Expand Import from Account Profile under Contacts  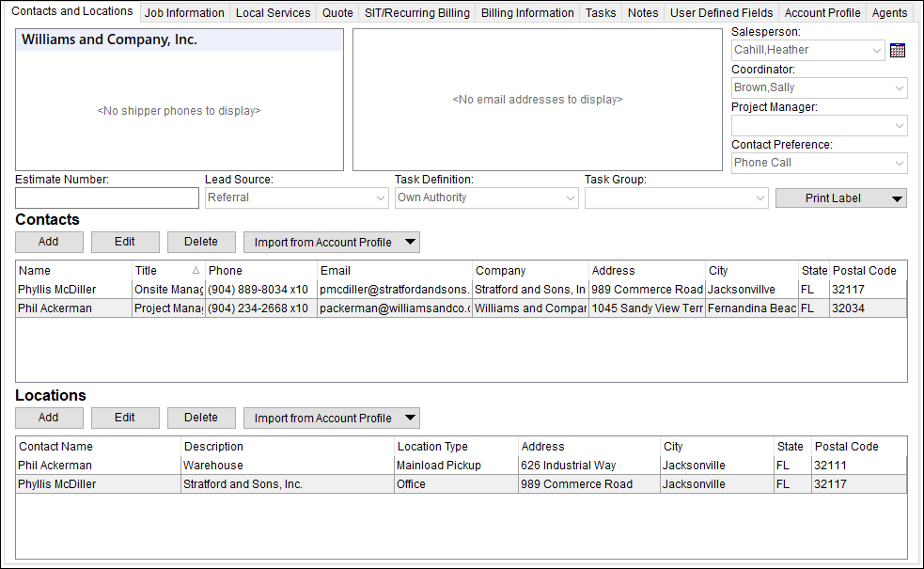click(410, 242)
